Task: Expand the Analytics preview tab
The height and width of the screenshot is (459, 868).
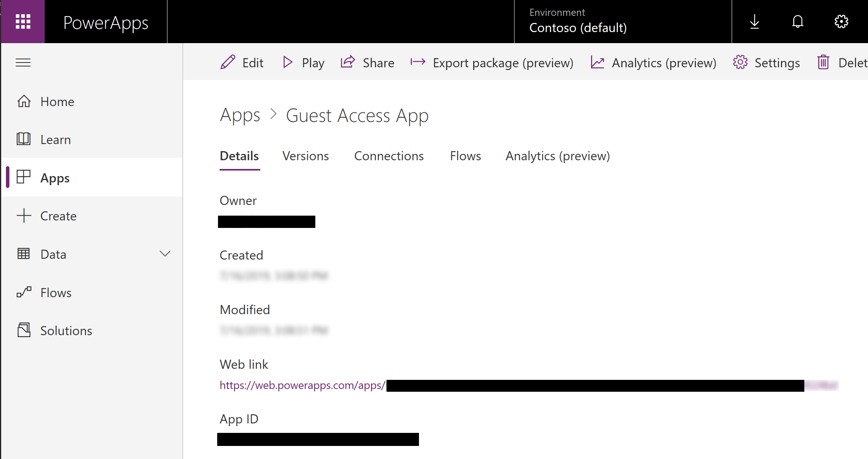Action: point(557,156)
